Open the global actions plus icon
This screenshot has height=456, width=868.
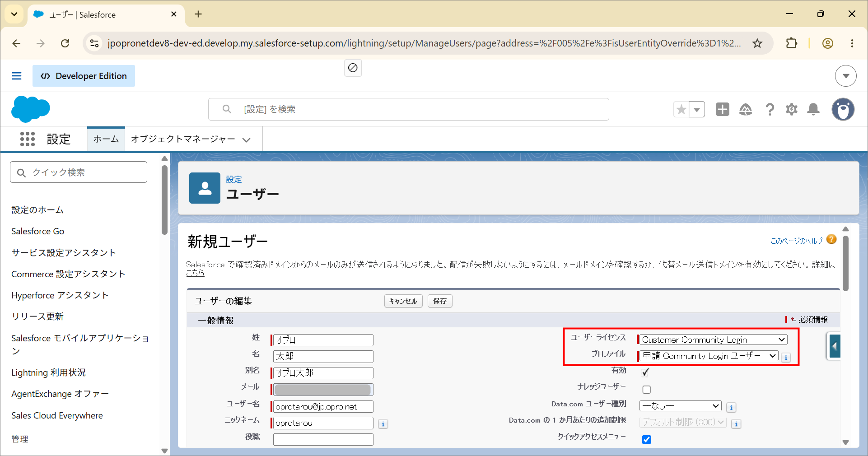[x=723, y=109]
